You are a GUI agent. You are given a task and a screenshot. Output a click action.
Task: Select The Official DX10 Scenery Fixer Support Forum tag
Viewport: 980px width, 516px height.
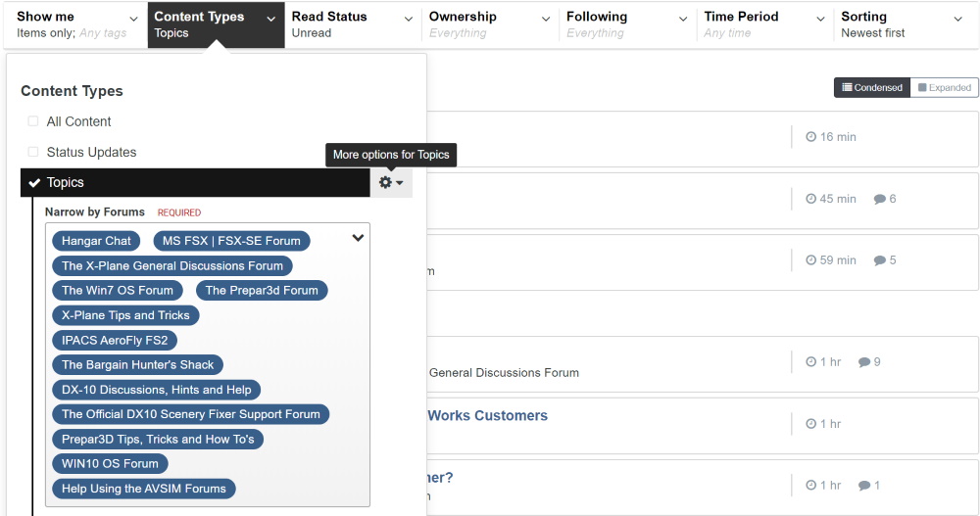[x=191, y=414]
